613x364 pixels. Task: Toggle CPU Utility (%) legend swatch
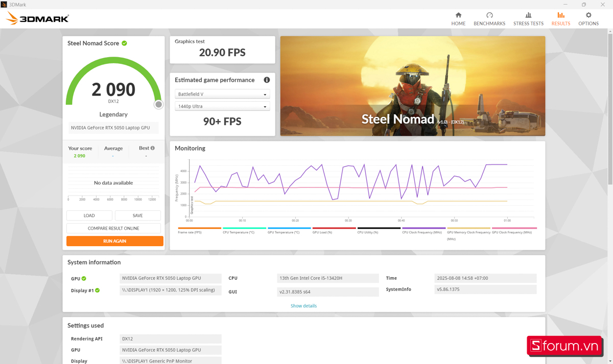pyautogui.click(x=379, y=228)
